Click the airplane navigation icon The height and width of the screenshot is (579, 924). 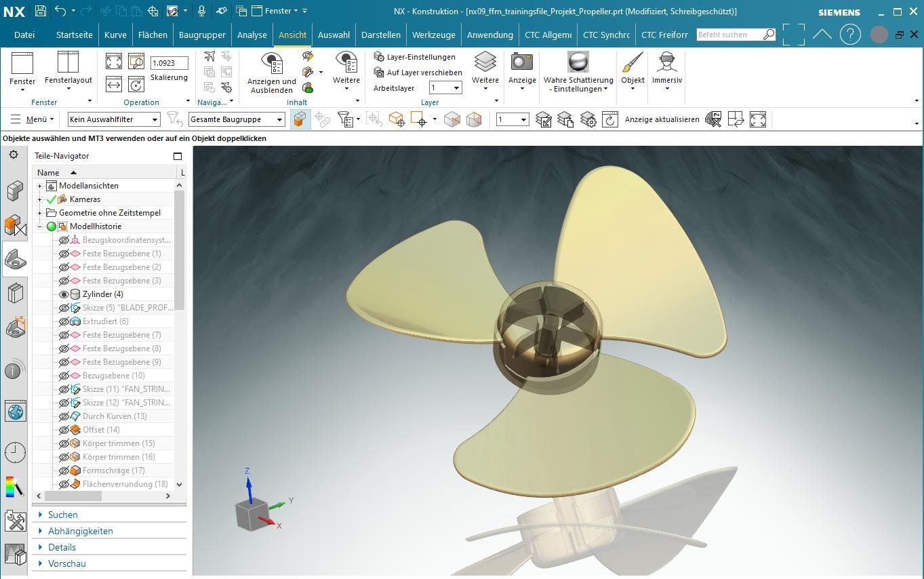(209, 56)
